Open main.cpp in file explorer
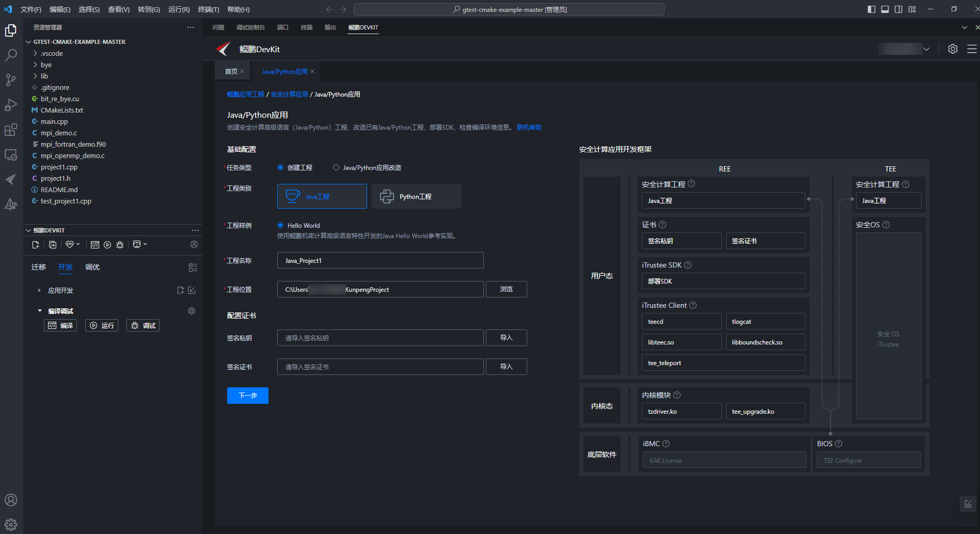This screenshot has width=980, height=534. pos(54,121)
